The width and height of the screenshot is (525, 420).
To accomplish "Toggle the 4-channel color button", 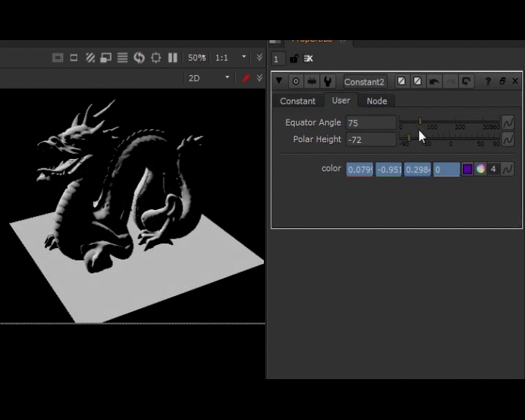I will coord(494,169).
